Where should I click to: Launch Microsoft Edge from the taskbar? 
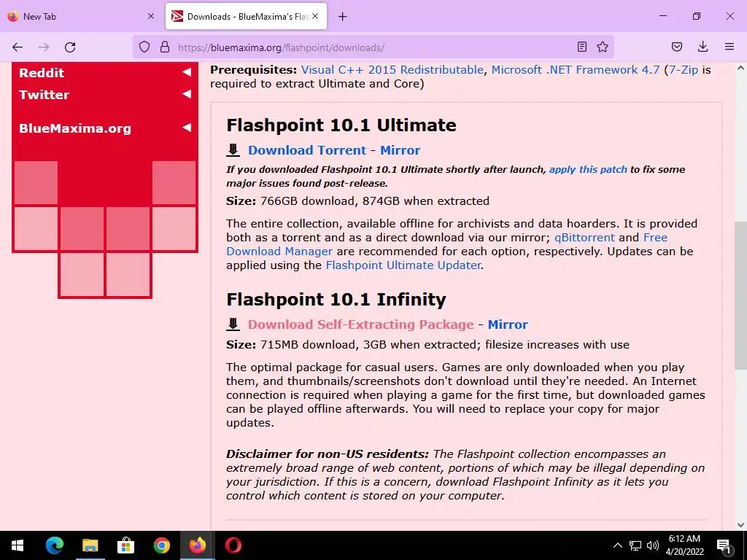[54, 545]
